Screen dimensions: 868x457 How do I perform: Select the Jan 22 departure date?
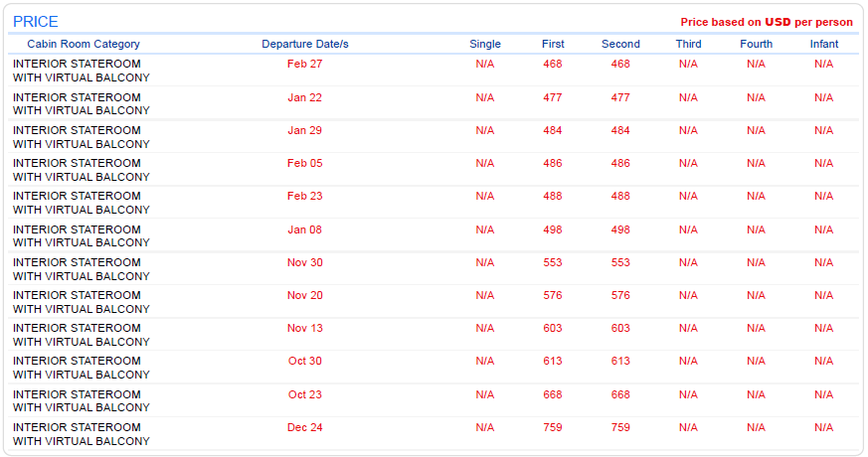point(304,97)
